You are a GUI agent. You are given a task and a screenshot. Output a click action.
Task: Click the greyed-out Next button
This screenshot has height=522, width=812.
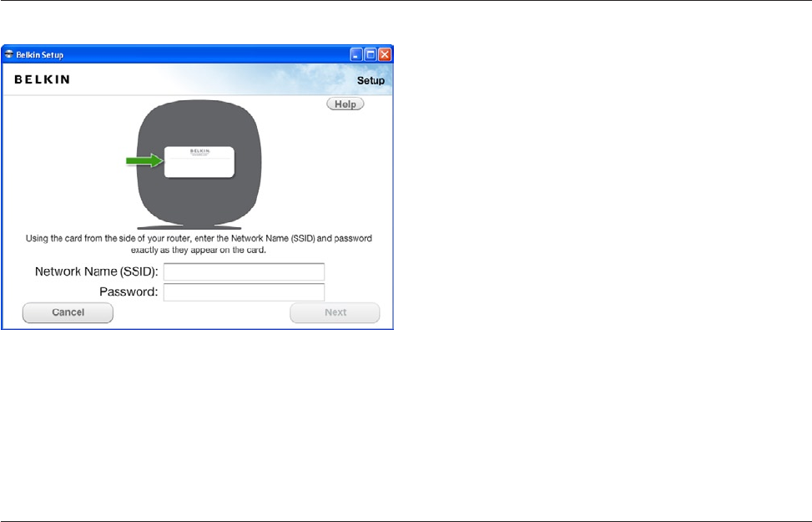pyautogui.click(x=335, y=312)
